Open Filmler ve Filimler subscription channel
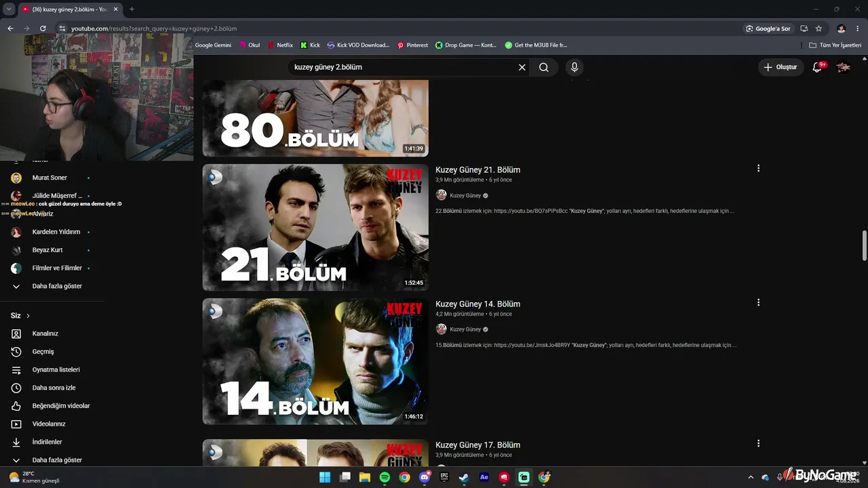Viewport: 868px width, 488px height. pos(52,268)
